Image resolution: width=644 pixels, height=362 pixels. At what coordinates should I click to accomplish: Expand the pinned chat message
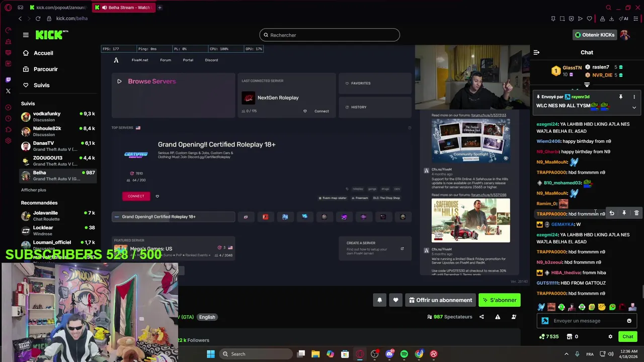coord(634,107)
